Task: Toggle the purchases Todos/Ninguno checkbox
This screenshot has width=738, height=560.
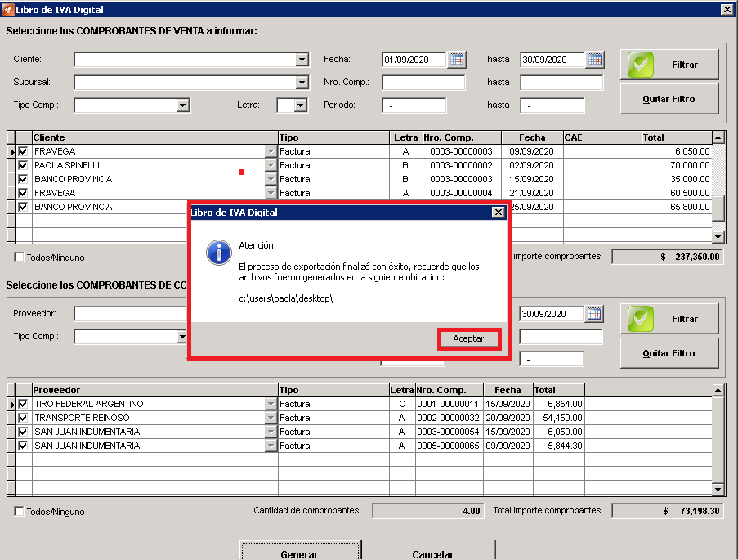Action: (x=19, y=511)
